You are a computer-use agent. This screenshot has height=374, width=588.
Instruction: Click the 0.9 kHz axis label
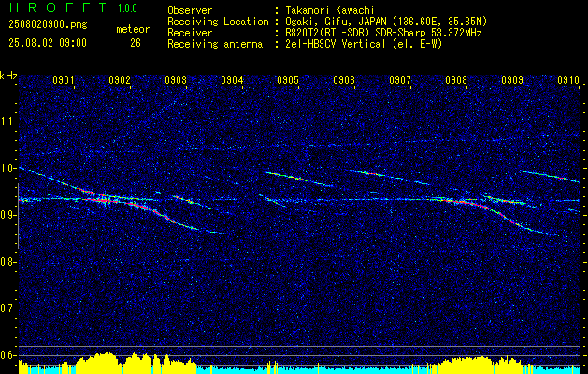click(x=7, y=215)
